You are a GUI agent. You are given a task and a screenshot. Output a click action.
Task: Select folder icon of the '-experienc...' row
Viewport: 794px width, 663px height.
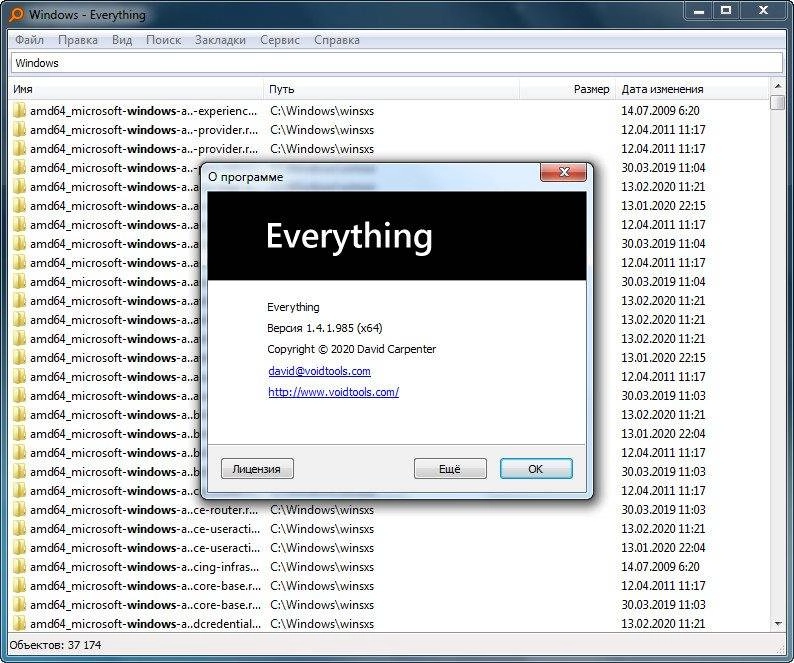(x=19, y=110)
